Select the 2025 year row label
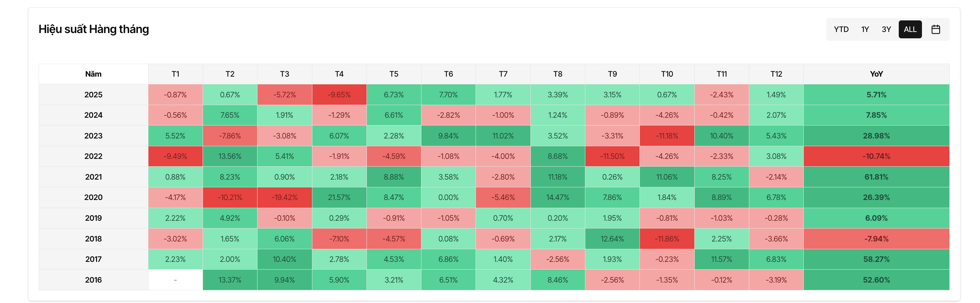 point(93,95)
